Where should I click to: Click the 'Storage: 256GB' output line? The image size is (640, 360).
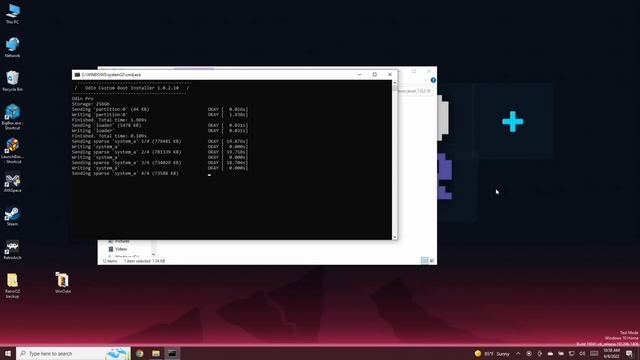tap(91, 104)
